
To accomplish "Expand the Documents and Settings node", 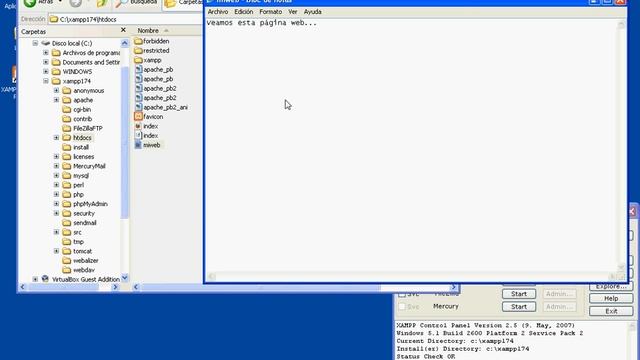I will (46, 62).
